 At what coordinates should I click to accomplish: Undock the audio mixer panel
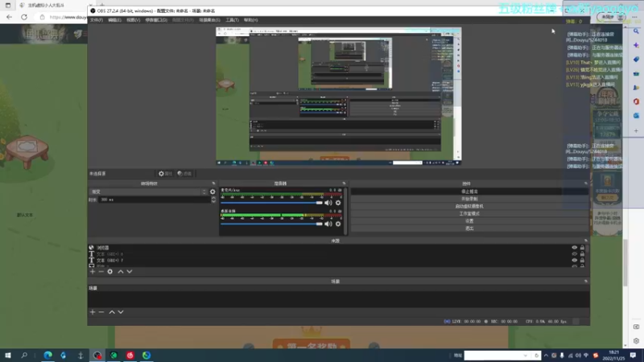click(x=344, y=183)
